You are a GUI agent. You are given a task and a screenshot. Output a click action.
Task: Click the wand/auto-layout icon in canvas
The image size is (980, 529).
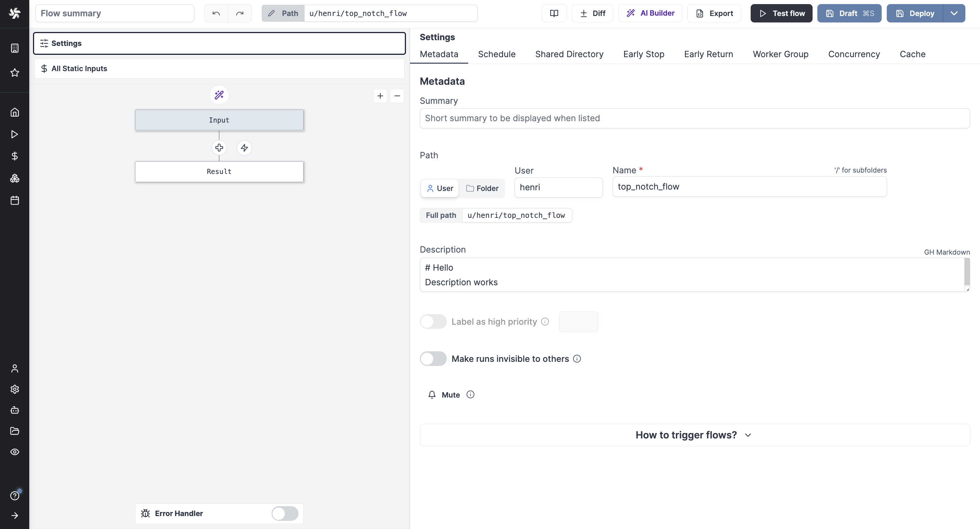click(x=219, y=96)
